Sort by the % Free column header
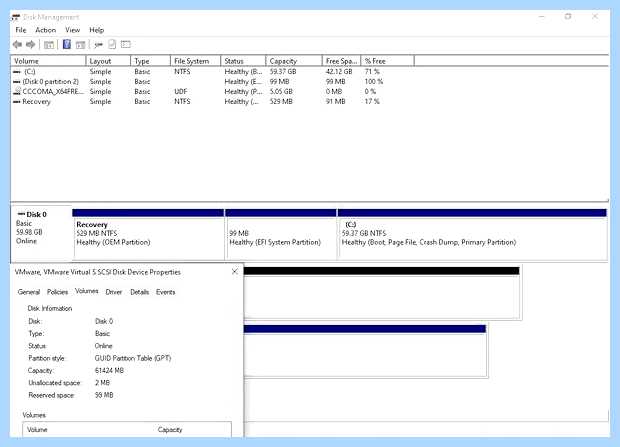Viewport: 620px width, 447px height. (x=388, y=61)
